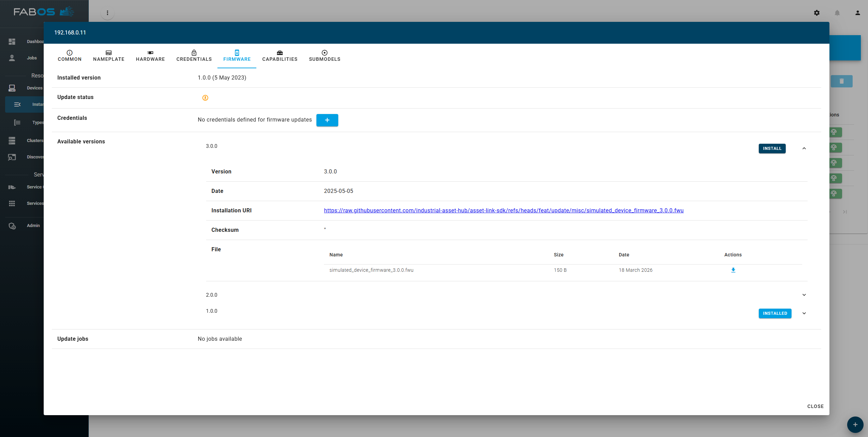Image resolution: width=868 pixels, height=437 pixels.
Task: Open the Devices section in the sidebar
Action: pos(34,88)
